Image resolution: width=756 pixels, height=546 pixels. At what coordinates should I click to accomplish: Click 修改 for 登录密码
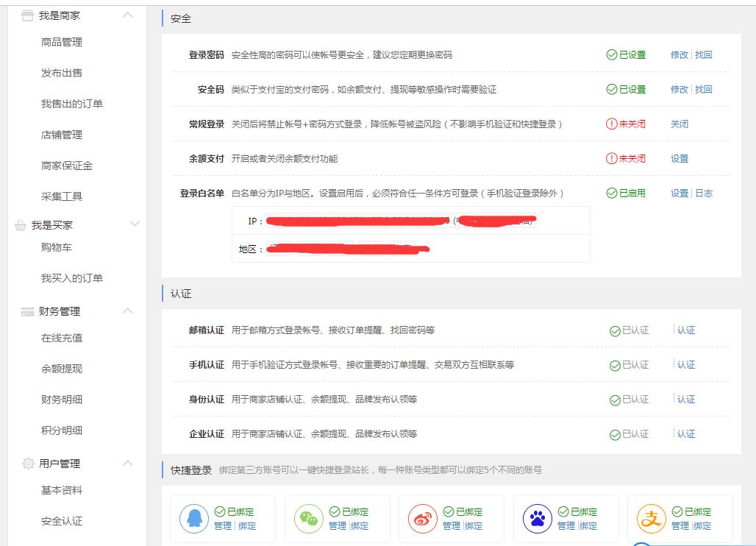[680, 55]
